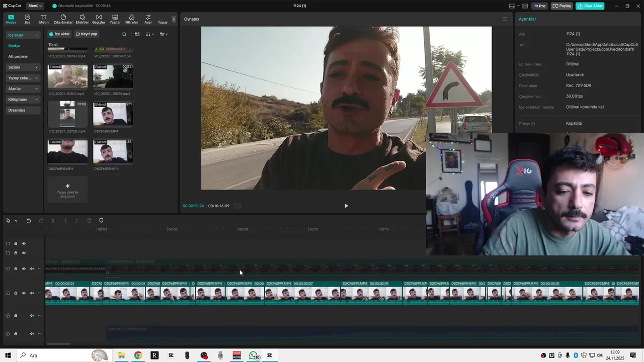Screen dimensions: 644x362
Task: Open Windows Start menu
Action: coord(8,355)
